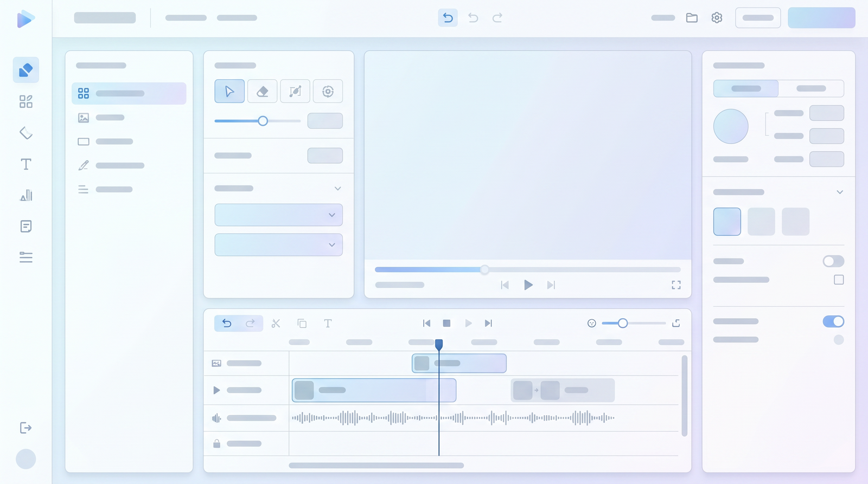Click the value field beside tool slider

click(x=325, y=121)
